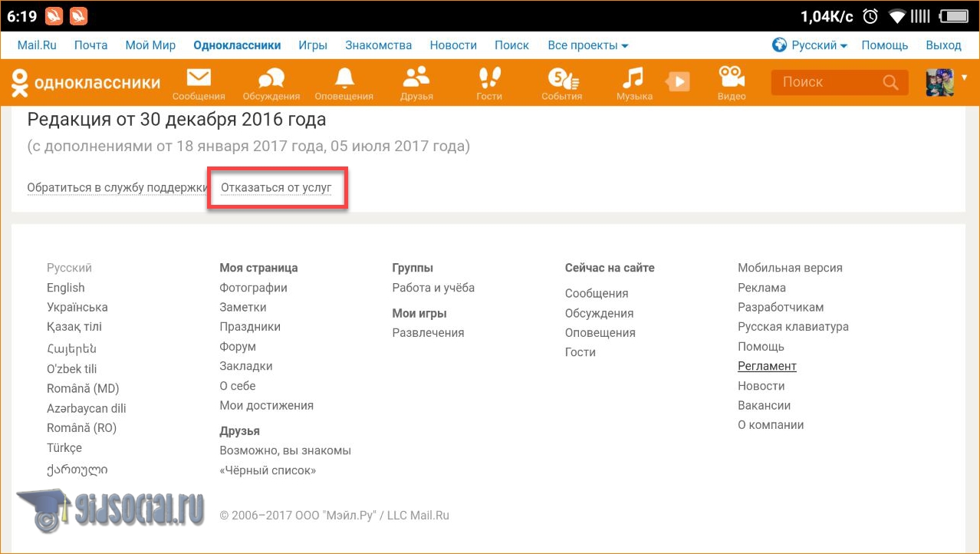Click the Видео camera icon
Screen dimensions: 980x554
pyautogui.click(x=732, y=78)
